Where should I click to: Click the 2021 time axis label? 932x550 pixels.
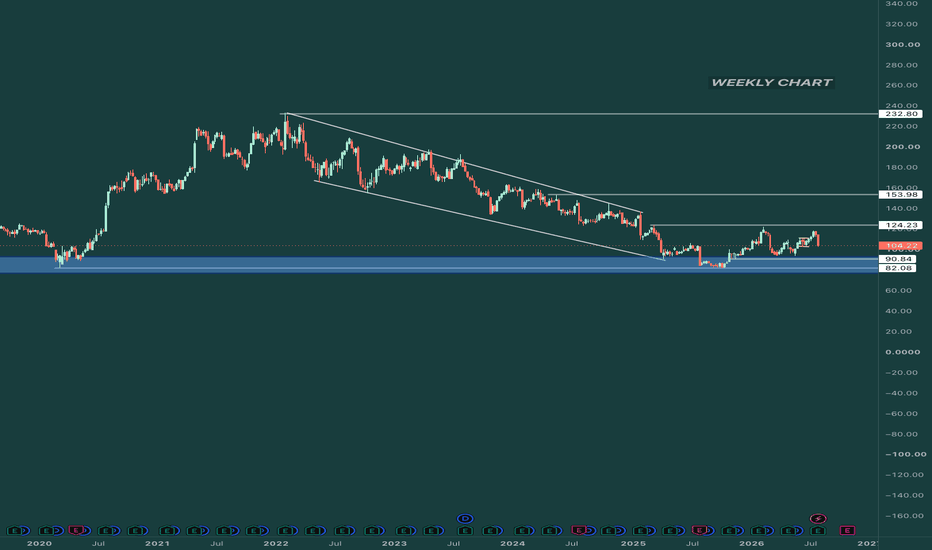(158, 543)
